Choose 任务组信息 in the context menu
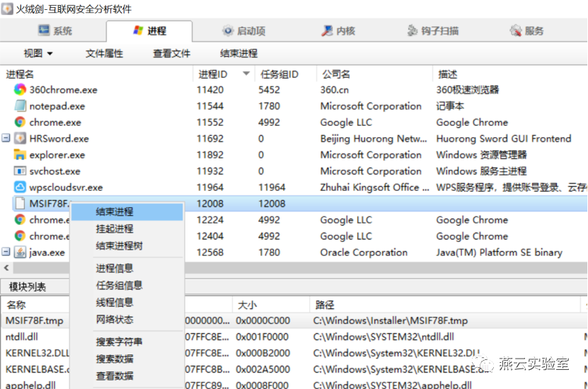This screenshot has height=389, width=588. tap(127, 286)
